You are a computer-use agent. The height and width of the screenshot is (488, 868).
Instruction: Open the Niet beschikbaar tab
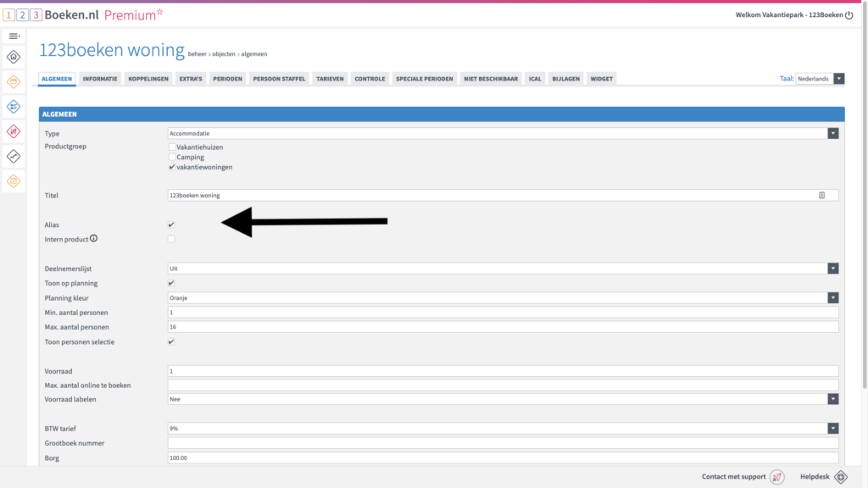point(491,79)
